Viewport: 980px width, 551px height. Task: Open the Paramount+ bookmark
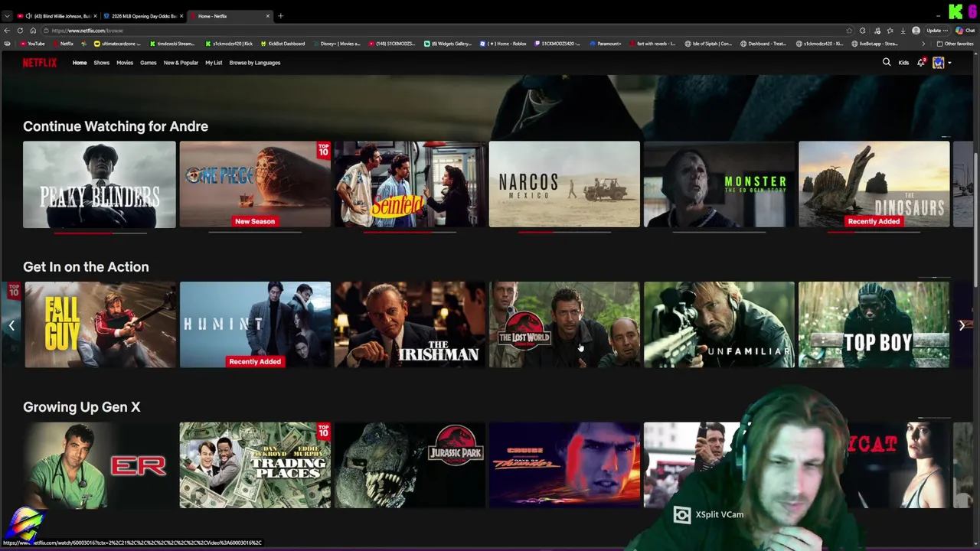[606, 44]
